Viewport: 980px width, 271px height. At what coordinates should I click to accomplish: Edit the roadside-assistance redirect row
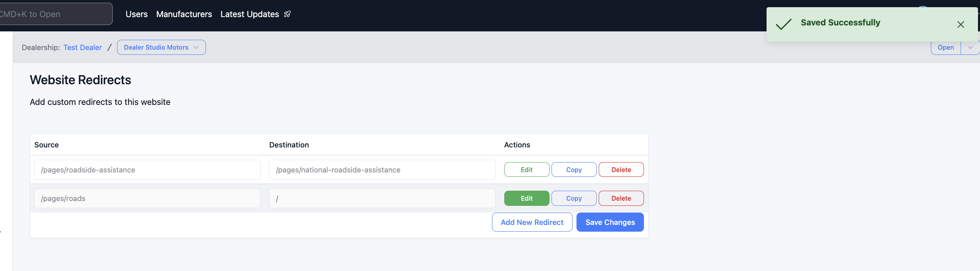[527, 170]
